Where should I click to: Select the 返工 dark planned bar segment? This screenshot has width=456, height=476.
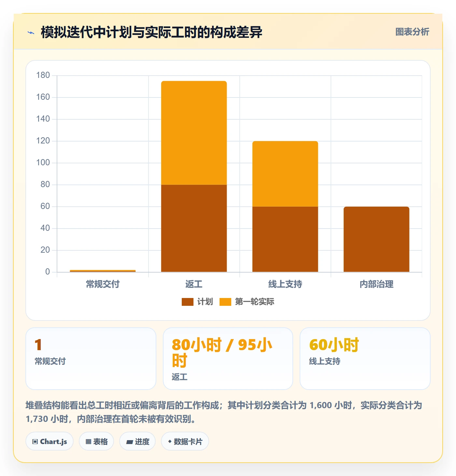[194, 228]
